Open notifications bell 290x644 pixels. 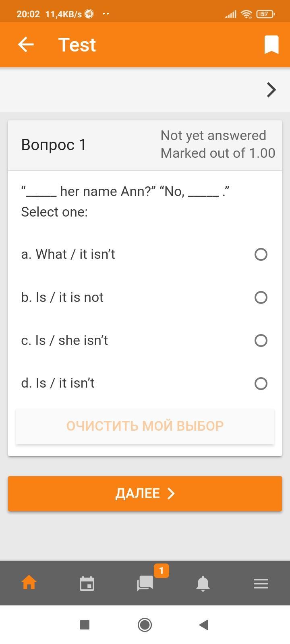(x=203, y=583)
